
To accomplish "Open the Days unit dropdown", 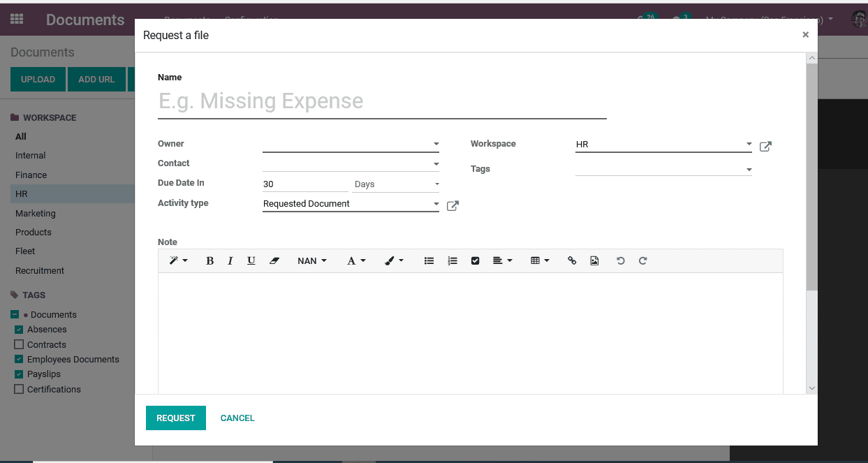I will pyautogui.click(x=397, y=184).
